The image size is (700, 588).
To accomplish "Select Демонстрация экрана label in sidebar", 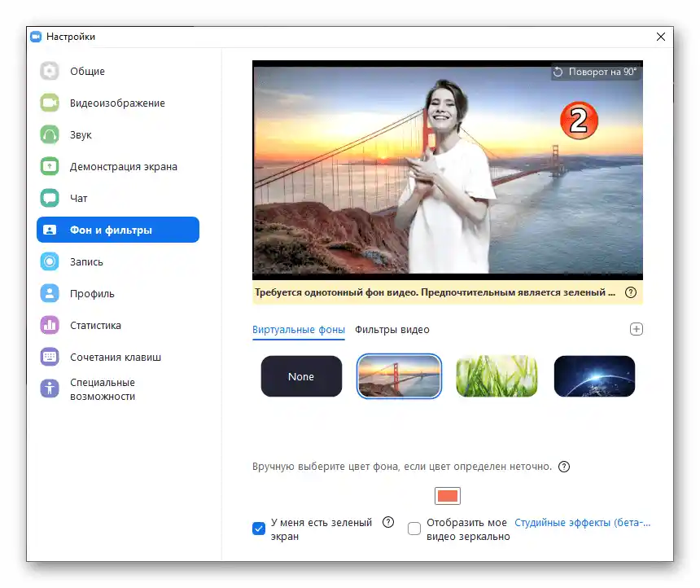I will tap(124, 167).
